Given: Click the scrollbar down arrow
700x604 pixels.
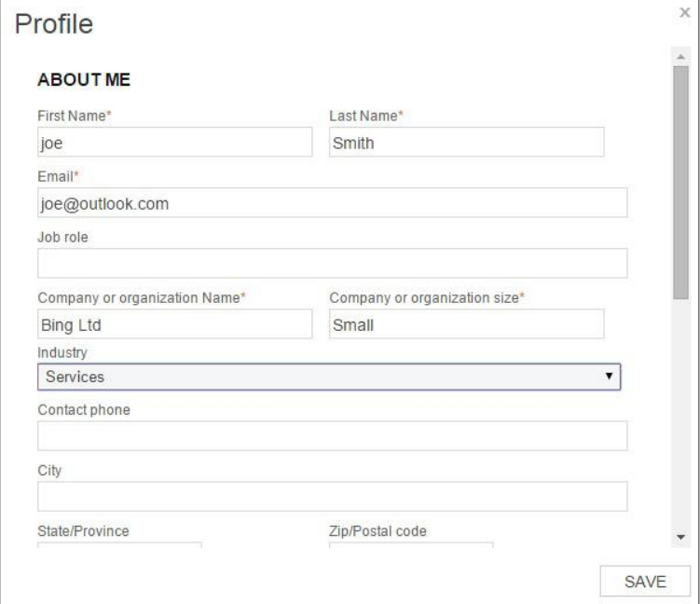Looking at the screenshot, I should click(679, 537).
